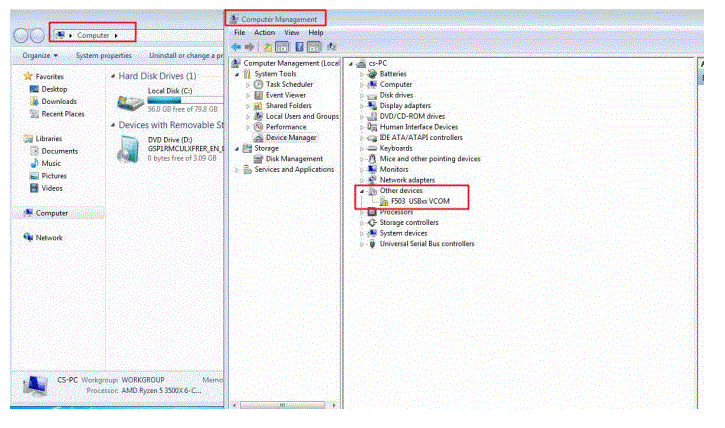Select Device Manager in the tree
725x428 pixels.
291,138
